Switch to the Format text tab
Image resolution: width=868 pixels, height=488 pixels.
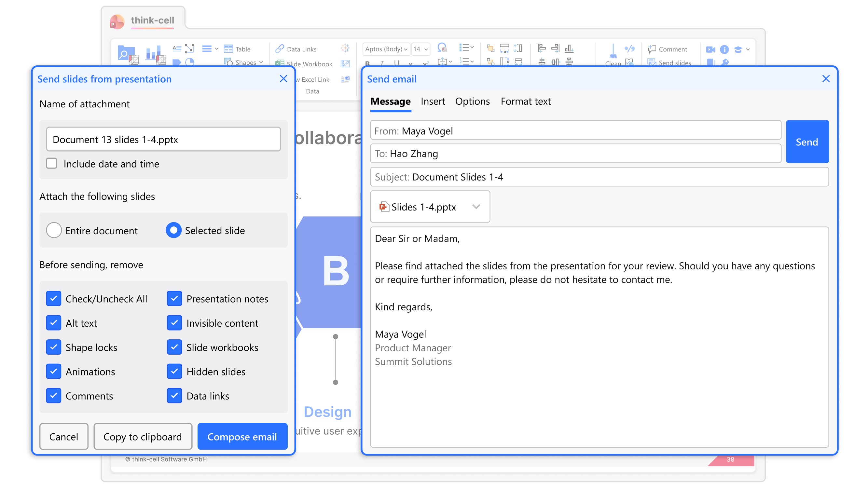pyautogui.click(x=525, y=102)
